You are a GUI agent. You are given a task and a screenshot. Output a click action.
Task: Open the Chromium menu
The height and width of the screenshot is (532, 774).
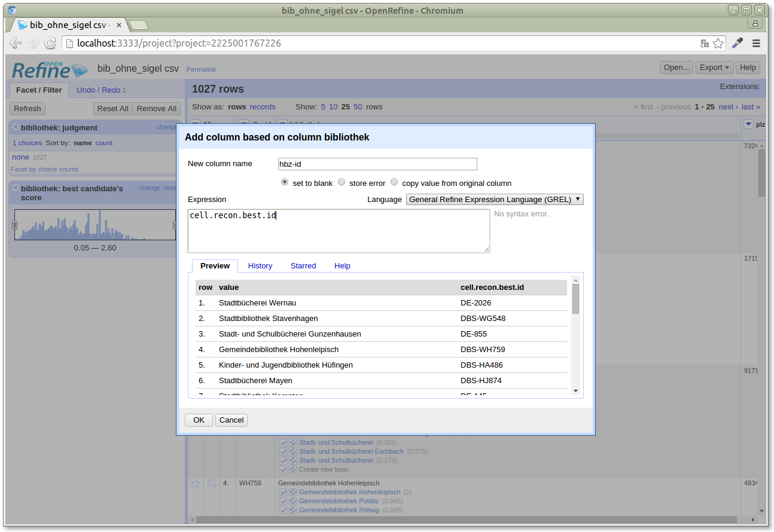pyautogui.click(x=756, y=43)
